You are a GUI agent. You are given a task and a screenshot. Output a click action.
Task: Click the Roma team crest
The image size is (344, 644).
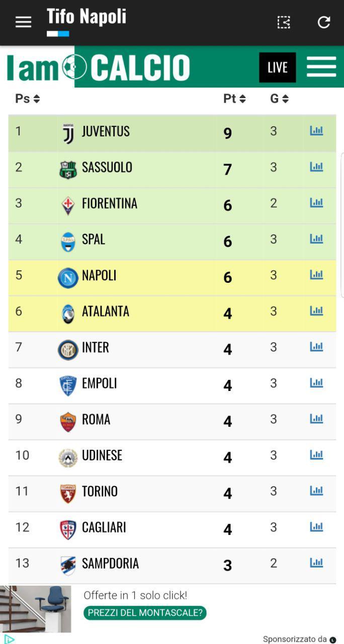(x=68, y=422)
